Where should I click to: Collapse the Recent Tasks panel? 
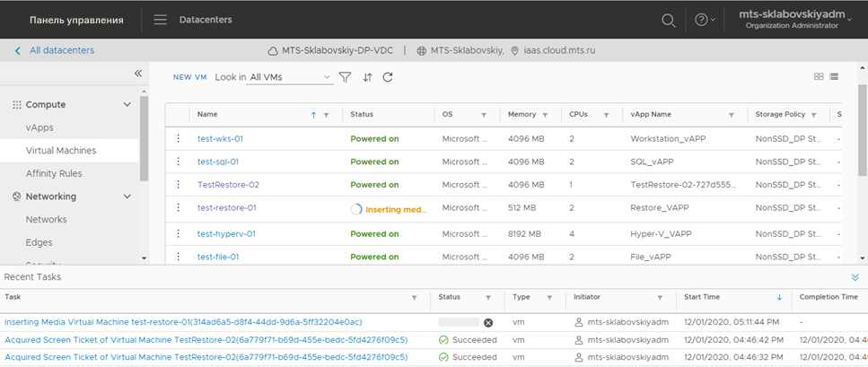855,277
